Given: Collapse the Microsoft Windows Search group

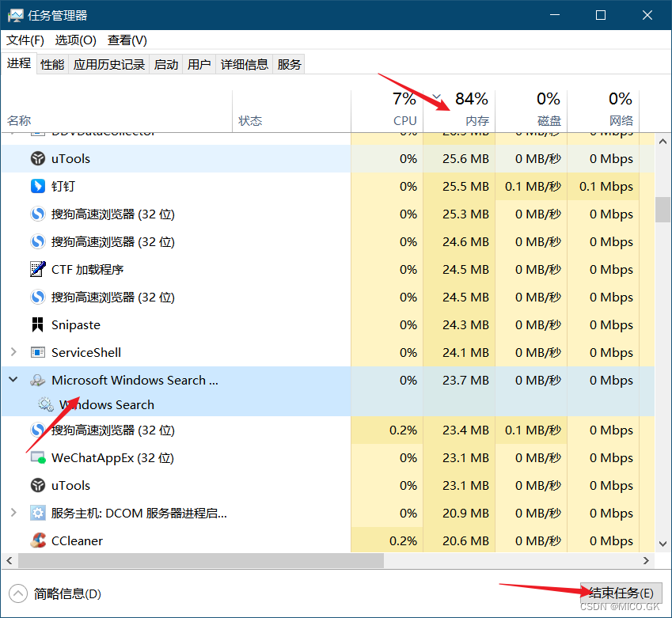Looking at the screenshot, I should click(x=13, y=379).
